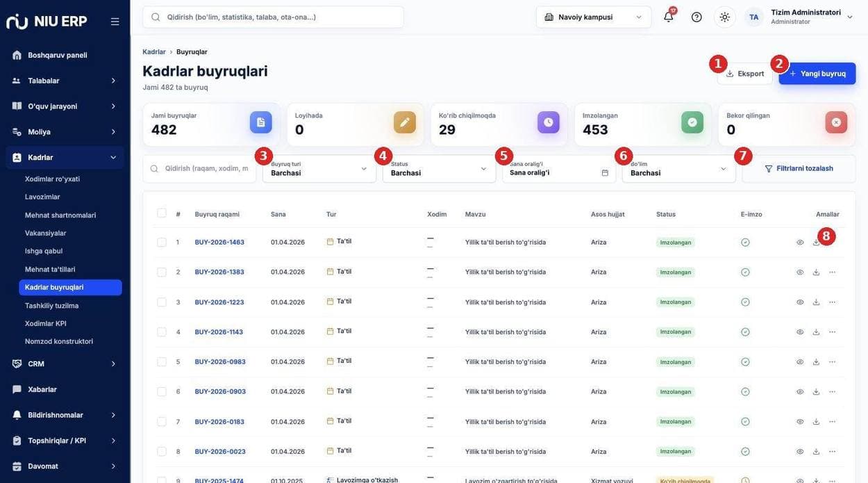Click the document icon on the Jami buyruqlar card

[x=261, y=122]
